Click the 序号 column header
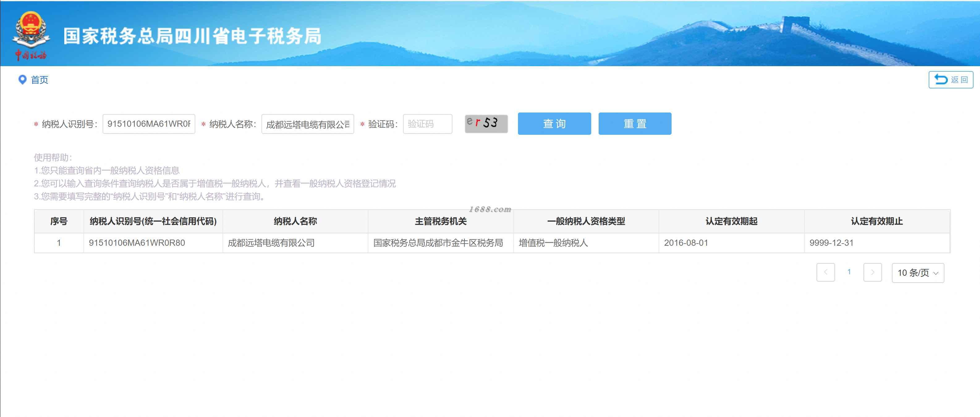This screenshot has width=980, height=417. [x=59, y=221]
